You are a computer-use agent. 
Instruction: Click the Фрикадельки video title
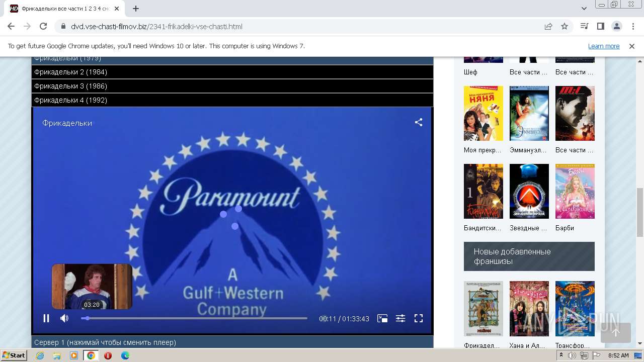[x=67, y=123]
